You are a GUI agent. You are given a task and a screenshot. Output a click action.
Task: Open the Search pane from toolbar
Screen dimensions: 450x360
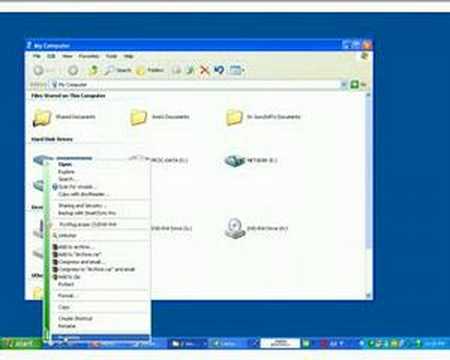pos(118,70)
